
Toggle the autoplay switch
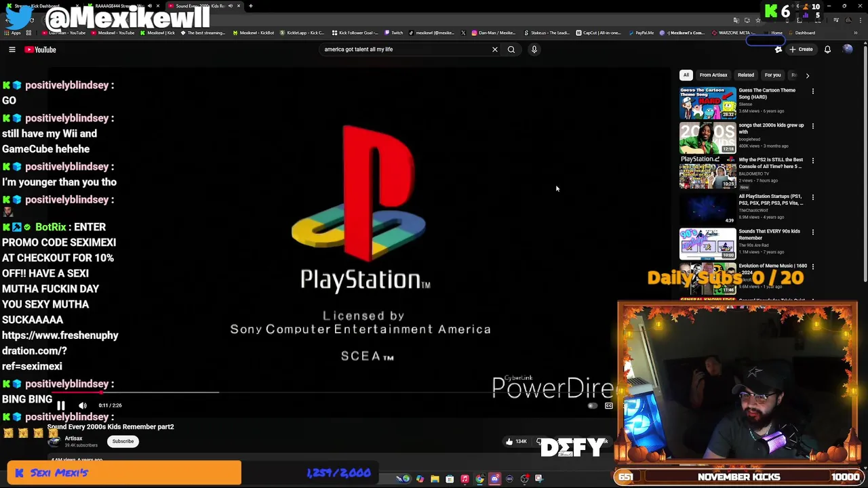pos(592,406)
